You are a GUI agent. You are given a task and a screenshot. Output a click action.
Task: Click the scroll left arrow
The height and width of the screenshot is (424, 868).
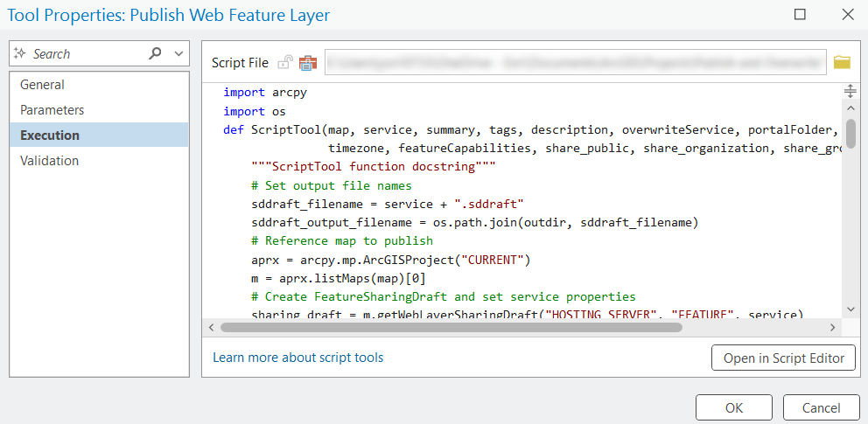point(211,327)
